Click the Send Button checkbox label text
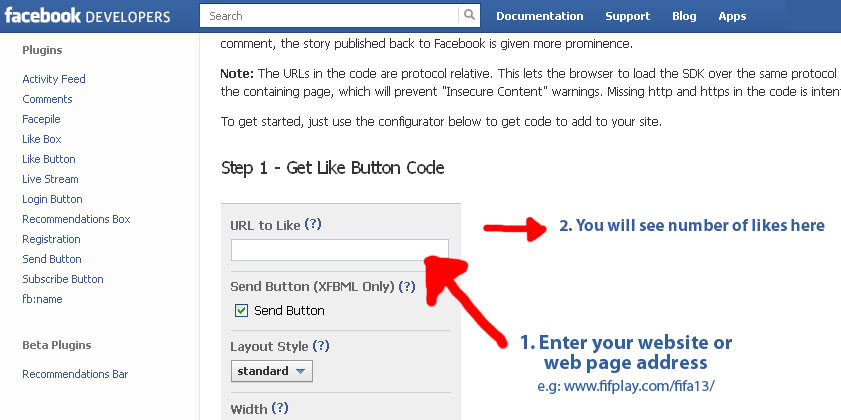841x420 pixels. (289, 311)
